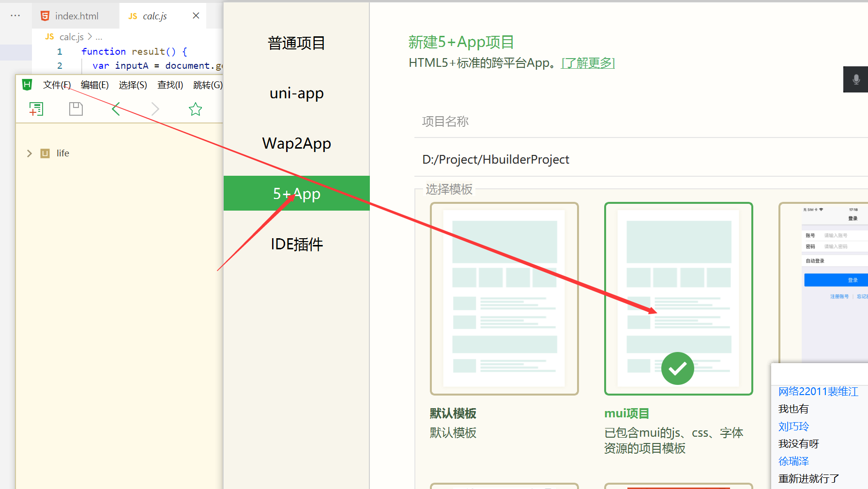Click the 网络22011裴维江 chat name
The image size is (868, 489).
pos(818,391)
